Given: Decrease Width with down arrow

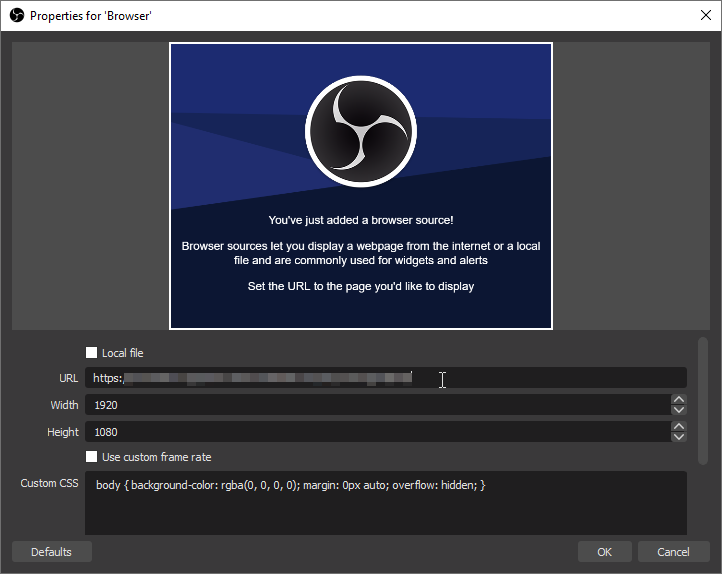Looking at the screenshot, I should coord(679,410).
